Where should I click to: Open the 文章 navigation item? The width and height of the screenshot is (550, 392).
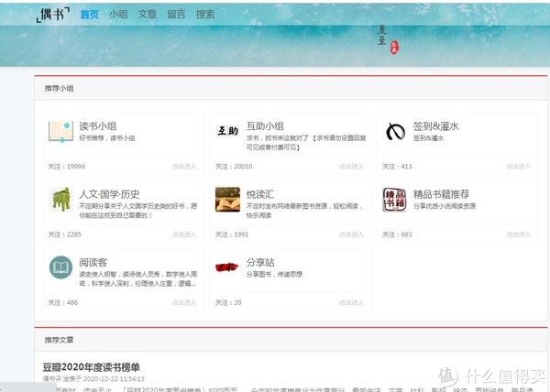[148, 15]
